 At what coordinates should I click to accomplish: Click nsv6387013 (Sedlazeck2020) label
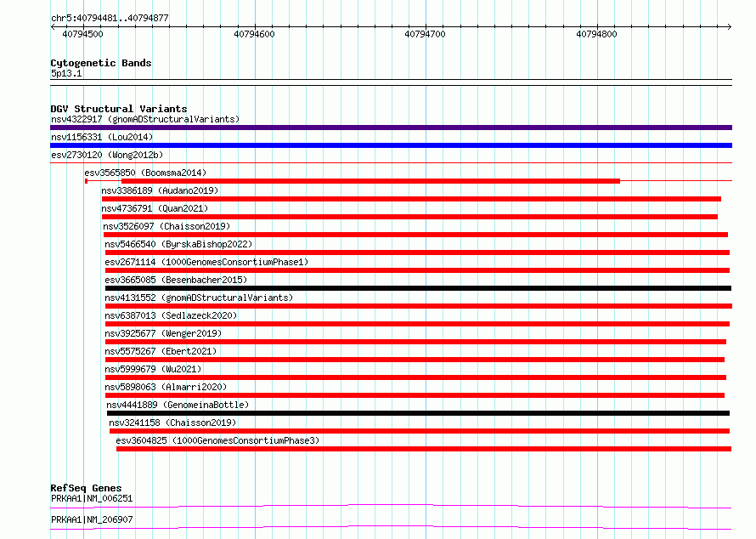click(x=171, y=315)
